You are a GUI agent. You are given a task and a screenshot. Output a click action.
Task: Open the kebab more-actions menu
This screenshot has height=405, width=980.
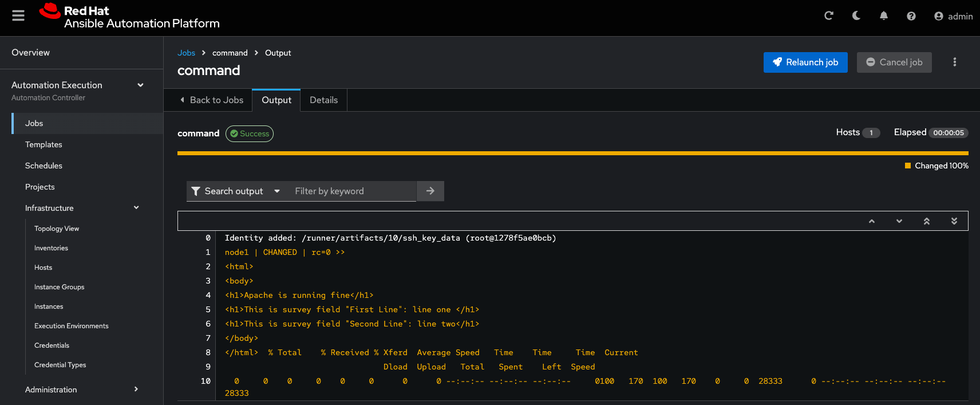(x=954, y=62)
